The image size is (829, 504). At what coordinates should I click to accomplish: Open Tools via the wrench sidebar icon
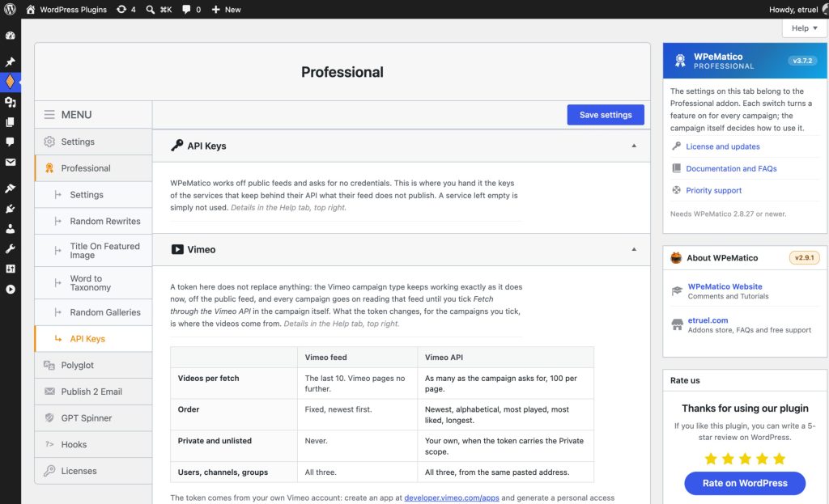(10, 249)
